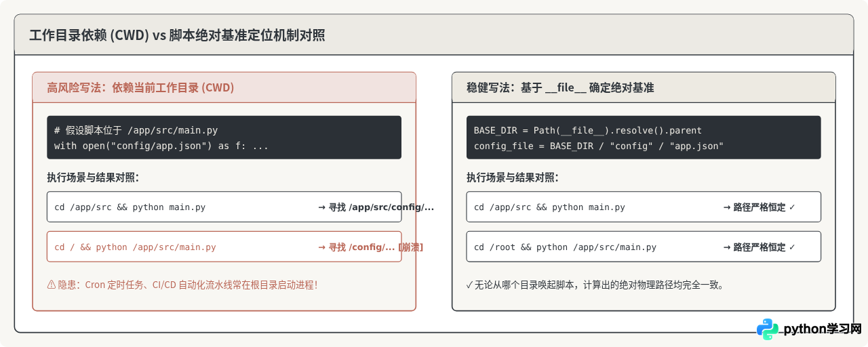868x347 pixels.
Task: Click the red command 'cd / && python /app/src/main.py'
Action: [135, 247]
